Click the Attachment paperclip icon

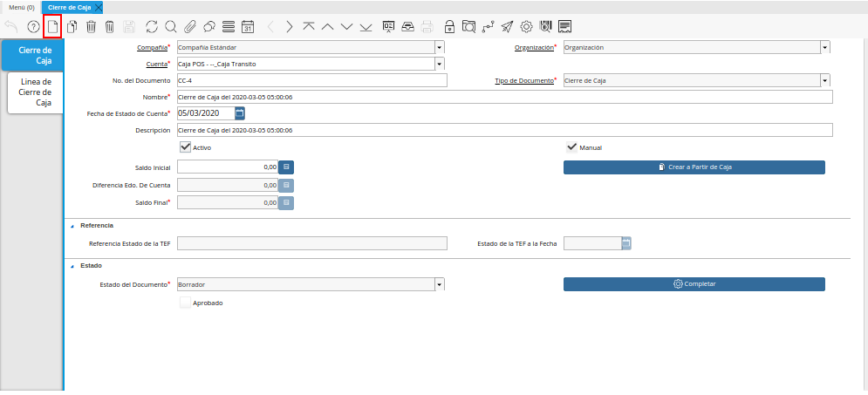[x=190, y=26]
